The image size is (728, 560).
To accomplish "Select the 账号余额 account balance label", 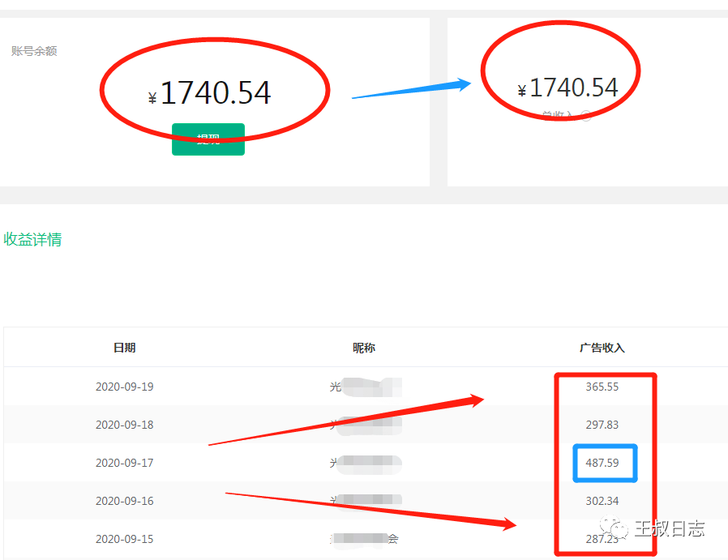I will [x=33, y=50].
